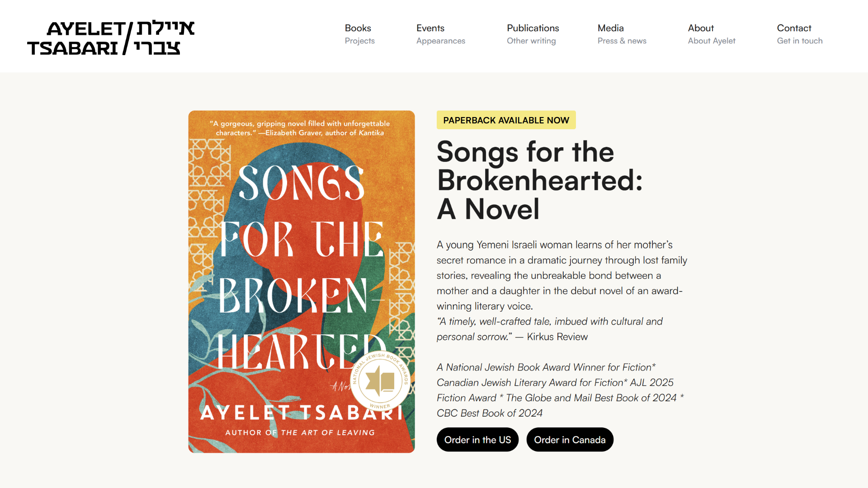Open the Books menu item
Viewport: 868px width, 488px height.
tap(358, 28)
